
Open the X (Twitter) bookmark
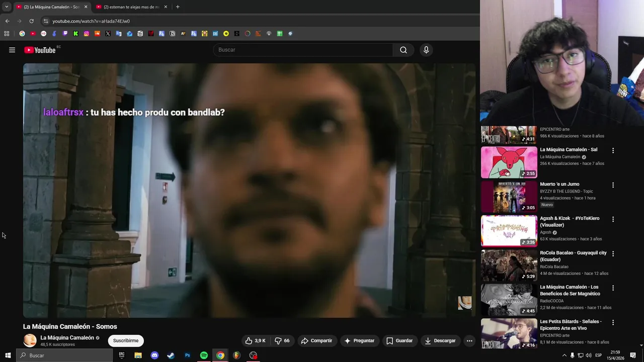pyautogui.click(x=108, y=34)
